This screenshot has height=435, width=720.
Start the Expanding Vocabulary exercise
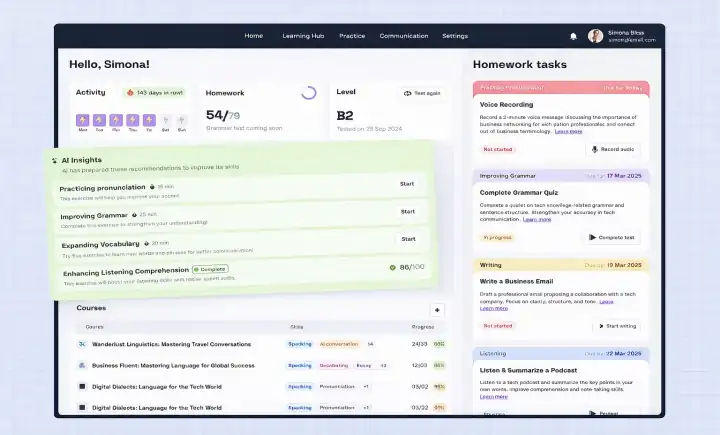(408, 239)
